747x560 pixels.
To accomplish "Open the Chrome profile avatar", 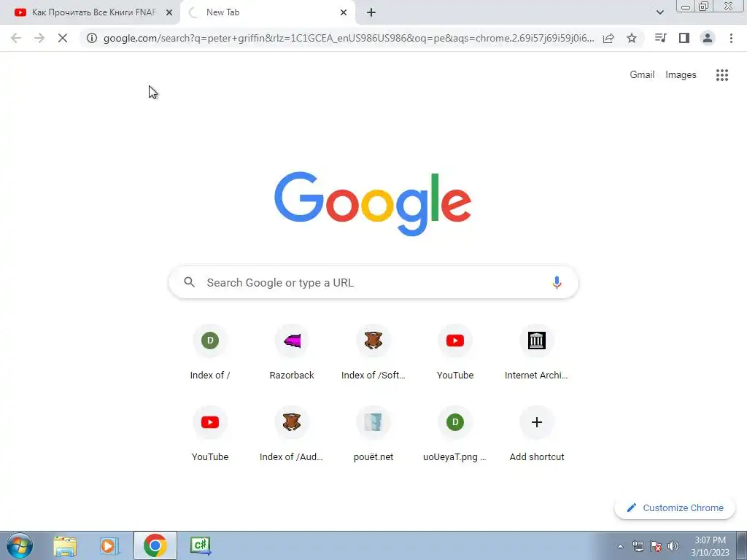I will click(x=708, y=38).
